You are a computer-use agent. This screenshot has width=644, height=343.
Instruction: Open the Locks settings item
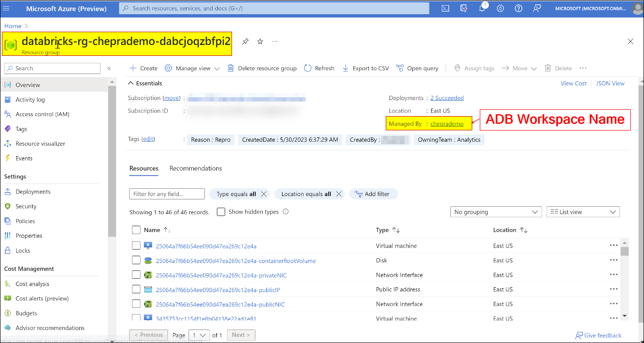(23, 251)
